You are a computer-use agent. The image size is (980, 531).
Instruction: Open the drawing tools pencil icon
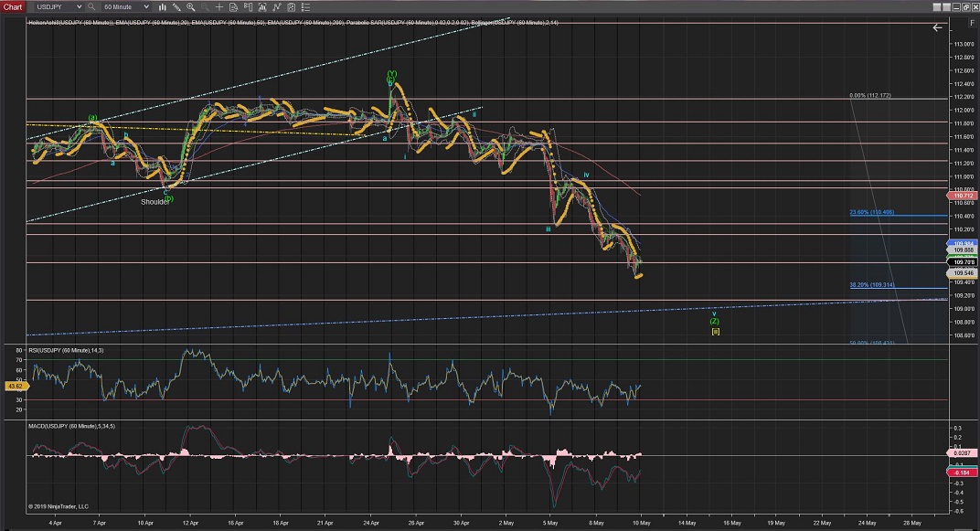[176, 6]
